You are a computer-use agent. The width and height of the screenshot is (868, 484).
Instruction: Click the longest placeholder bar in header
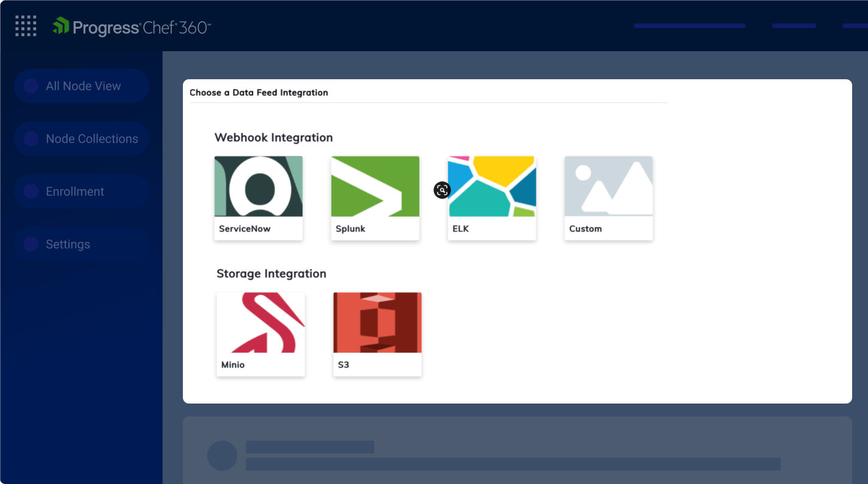689,26
